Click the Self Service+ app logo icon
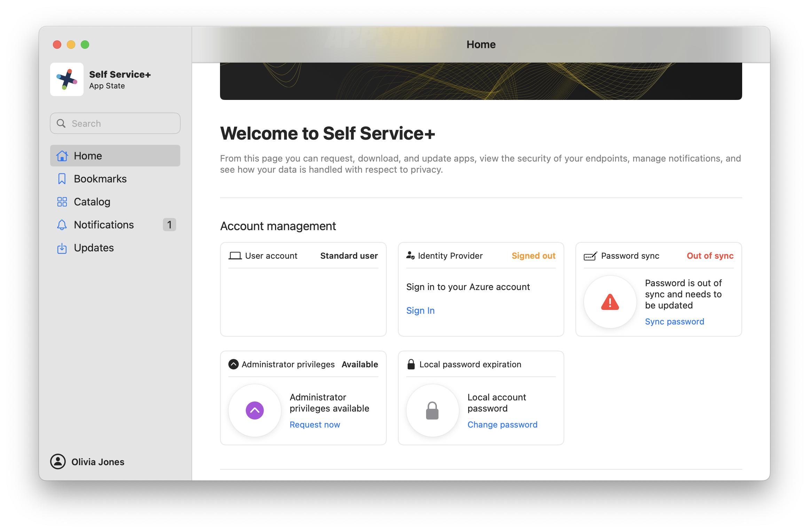Screen dimensions: 809x532 pos(67,79)
